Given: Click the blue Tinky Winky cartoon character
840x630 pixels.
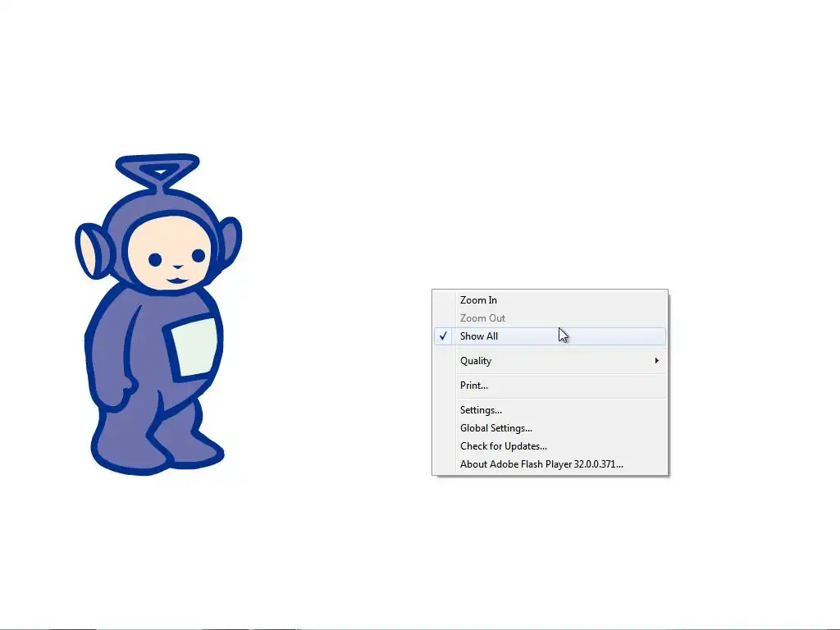Looking at the screenshot, I should [x=158, y=314].
